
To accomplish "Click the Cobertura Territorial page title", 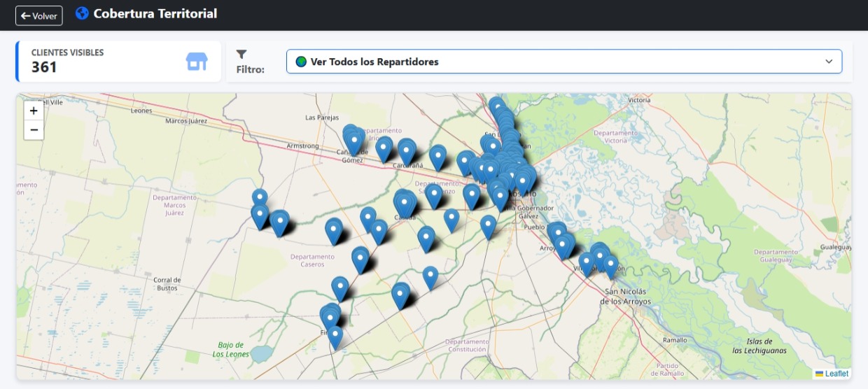I will pyautogui.click(x=155, y=13).
